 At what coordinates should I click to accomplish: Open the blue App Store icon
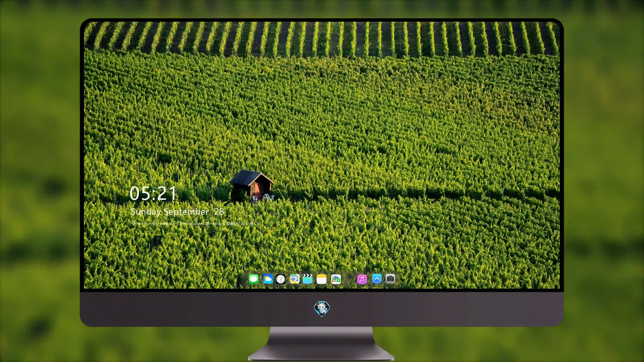pos(377,279)
